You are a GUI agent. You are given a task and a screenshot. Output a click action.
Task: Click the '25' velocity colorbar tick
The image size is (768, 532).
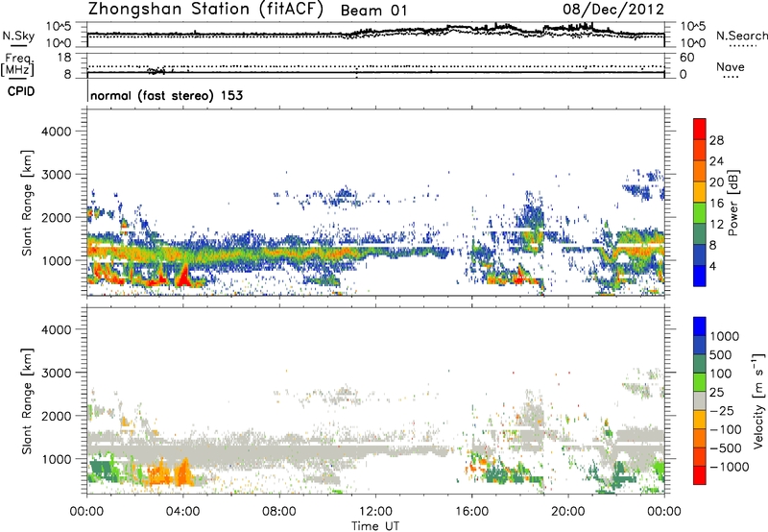(x=716, y=392)
